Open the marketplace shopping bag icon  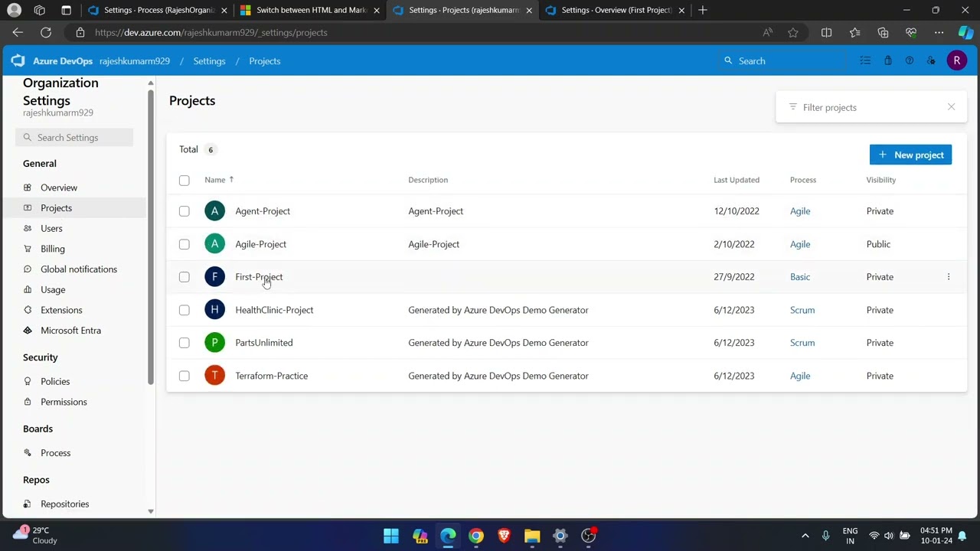click(x=887, y=60)
